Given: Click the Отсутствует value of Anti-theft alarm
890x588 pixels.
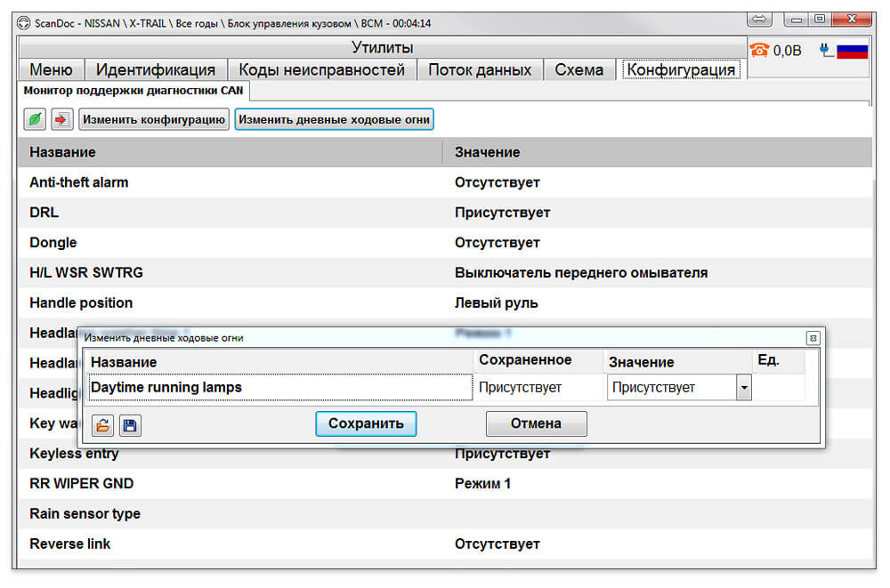Looking at the screenshot, I should (x=498, y=182).
